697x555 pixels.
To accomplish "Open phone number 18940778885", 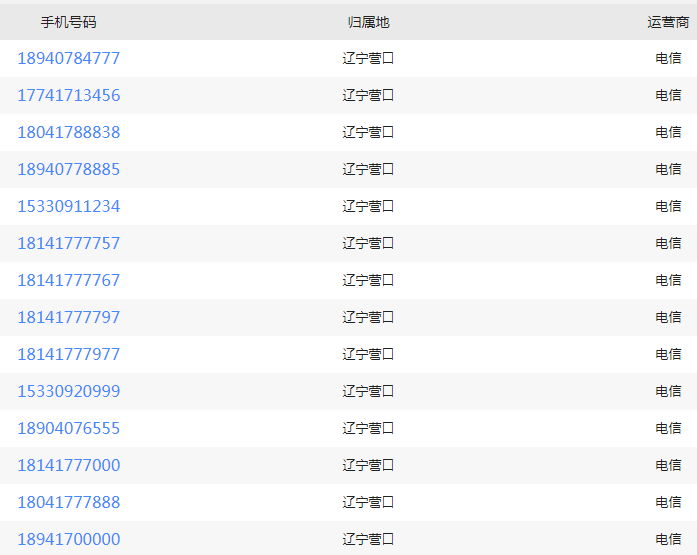I will 68,169.
